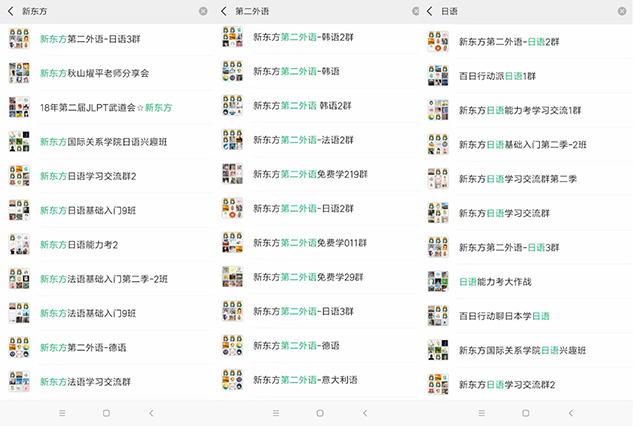Choose 新东方日语能力考学习交流1群 result
The height and width of the screenshot is (426, 640).
click(x=519, y=110)
